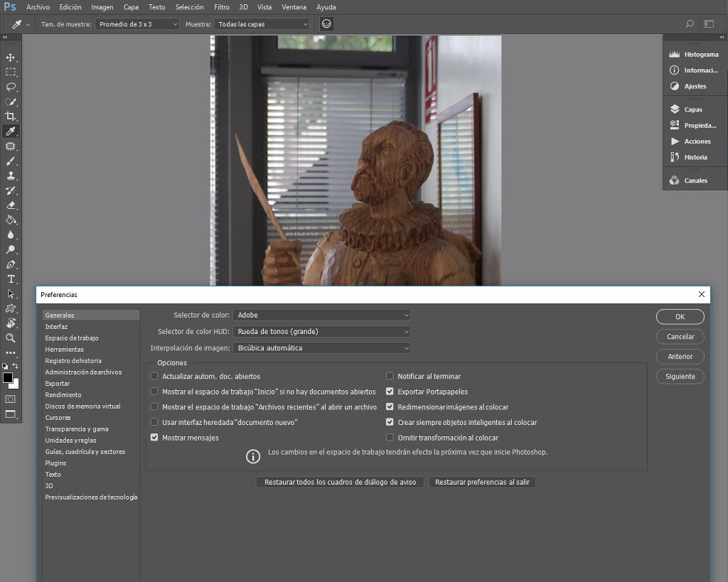728x582 pixels.
Task: Select the Blur tool
Action: point(10,235)
